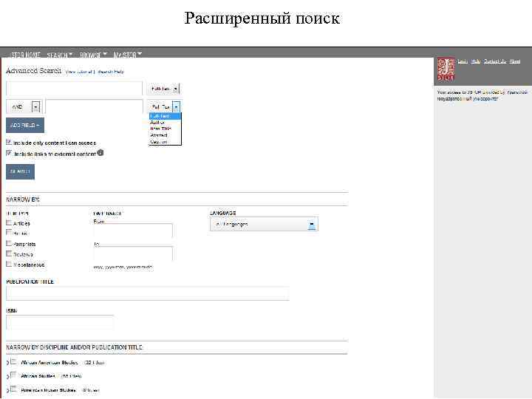Click the Publication Title input field
The width and height of the screenshot is (532, 399).
(x=148, y=293)
